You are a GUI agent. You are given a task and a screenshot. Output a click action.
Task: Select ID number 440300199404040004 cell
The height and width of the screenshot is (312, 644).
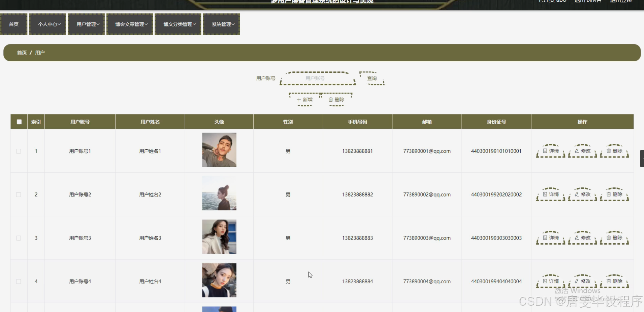pos(496,281)
